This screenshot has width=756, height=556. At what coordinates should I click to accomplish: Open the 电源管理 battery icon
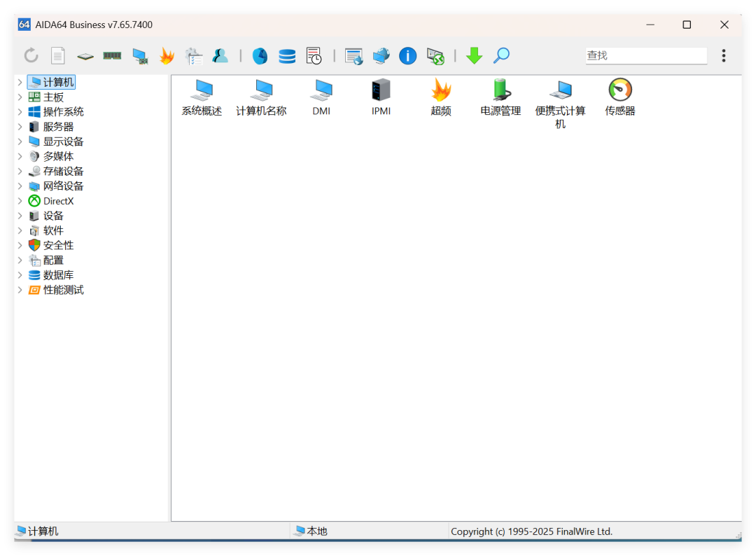(x=500, y=98)
